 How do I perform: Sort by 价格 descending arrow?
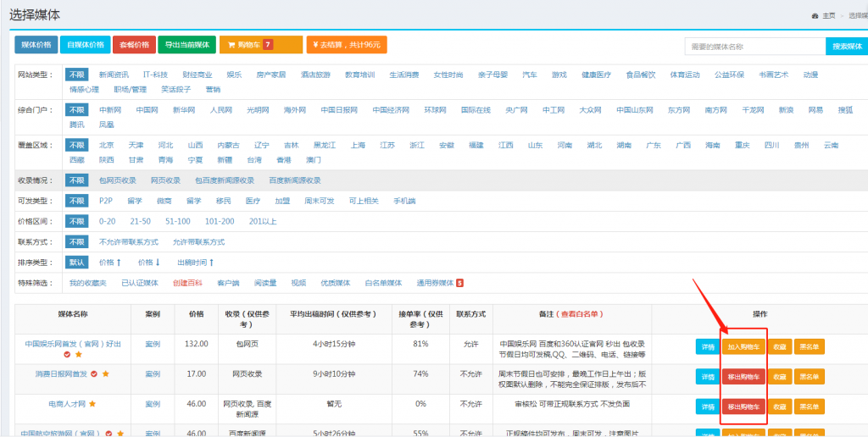coord(149,263)
